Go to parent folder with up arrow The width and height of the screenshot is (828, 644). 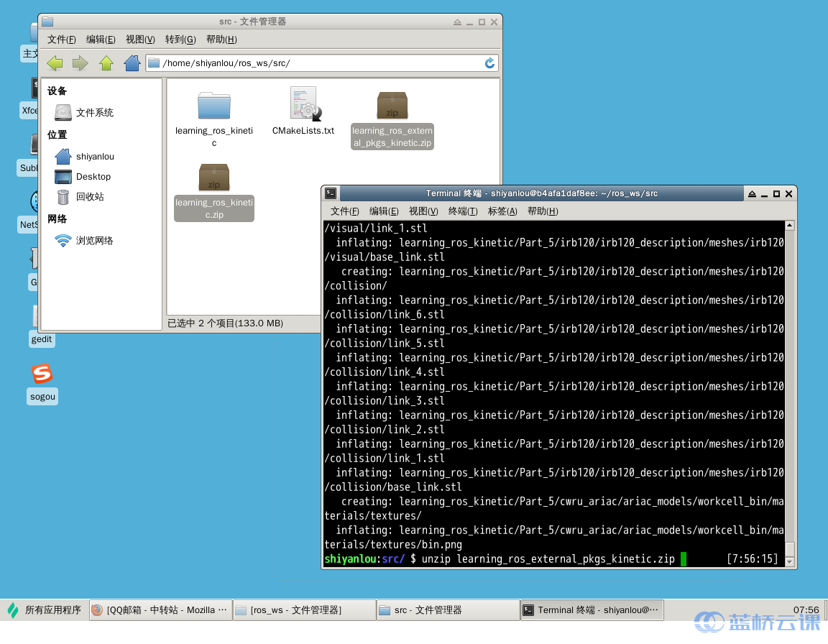106,63
